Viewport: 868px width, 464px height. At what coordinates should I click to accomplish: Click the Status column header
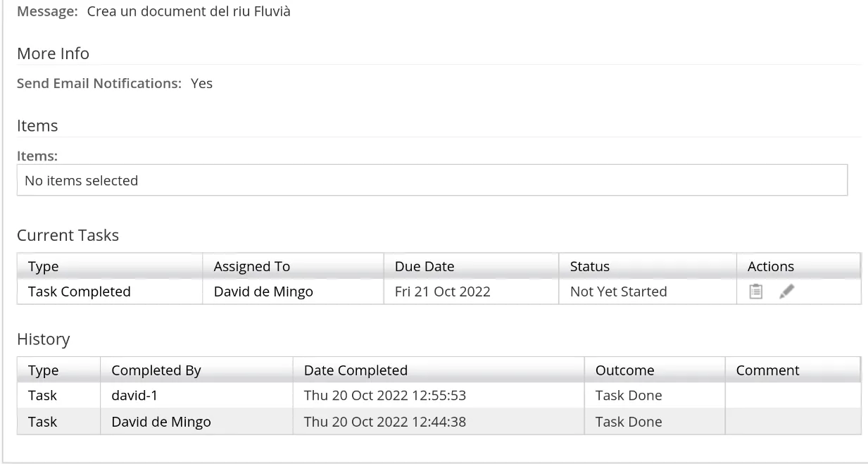tap(590, 267)
